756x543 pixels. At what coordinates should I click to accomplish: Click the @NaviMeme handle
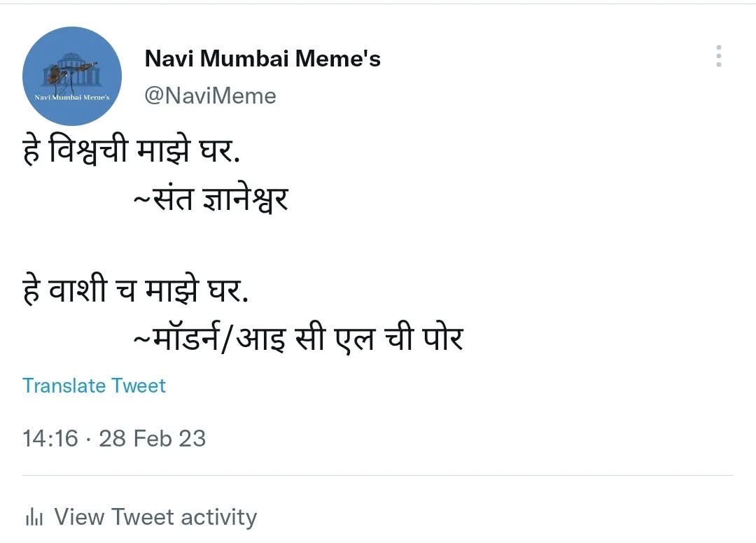[210, 96]
